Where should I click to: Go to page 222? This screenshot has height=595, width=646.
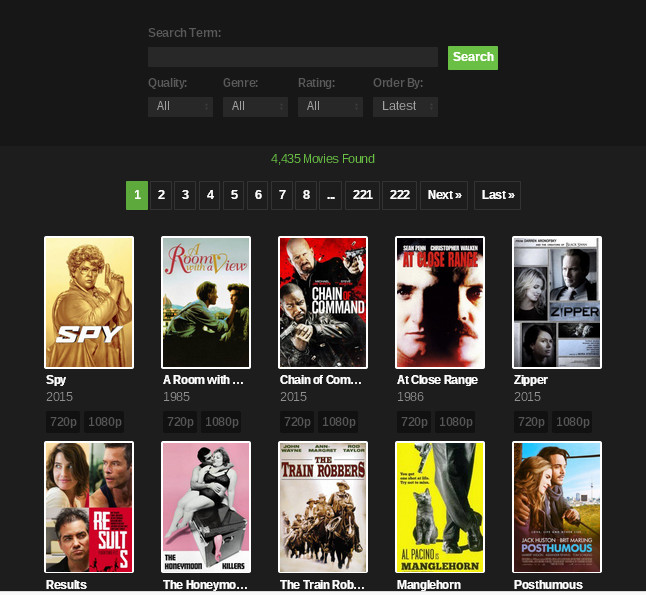399,195
